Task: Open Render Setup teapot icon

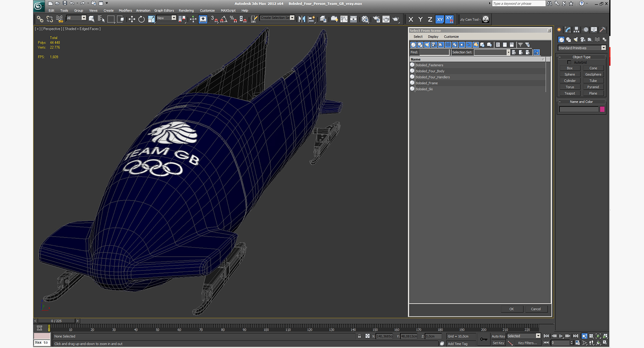Action: point(376,19)
